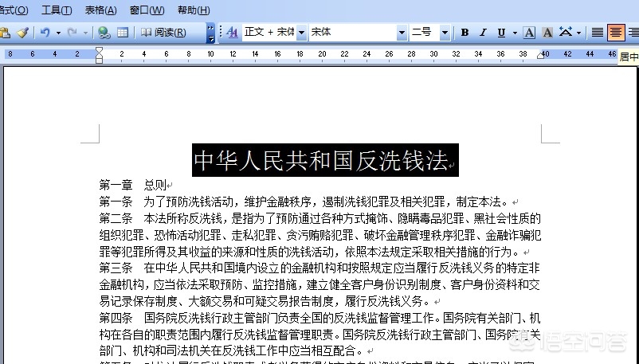The image size is (639, 364).
Task: Open the style dropdown showing 正文 + 宋体
Action: tap(301, 33)
